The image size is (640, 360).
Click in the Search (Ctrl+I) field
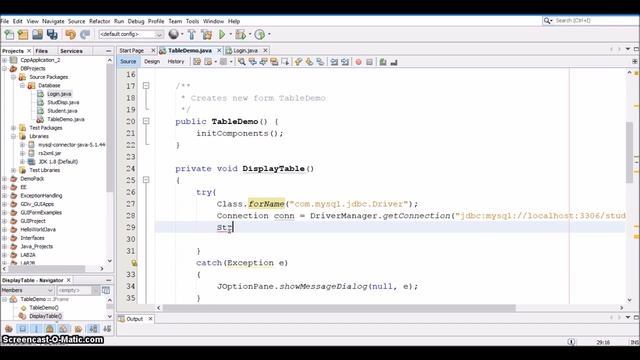tap(594, 20)
